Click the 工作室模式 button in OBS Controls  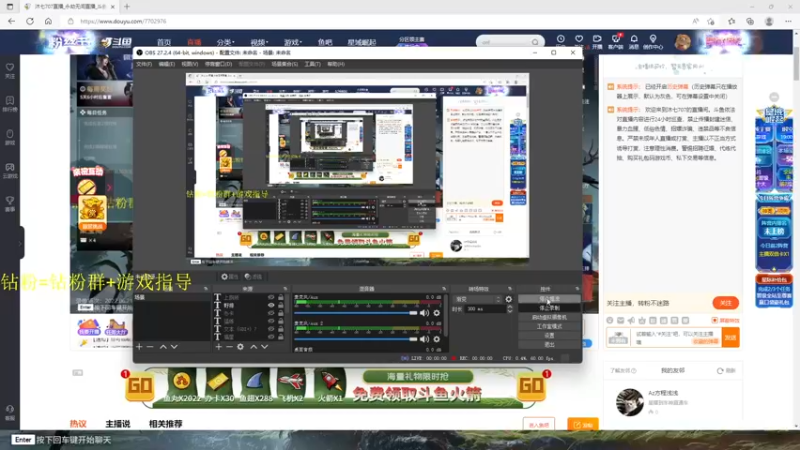pyautogui.click(x=549, y=327)
